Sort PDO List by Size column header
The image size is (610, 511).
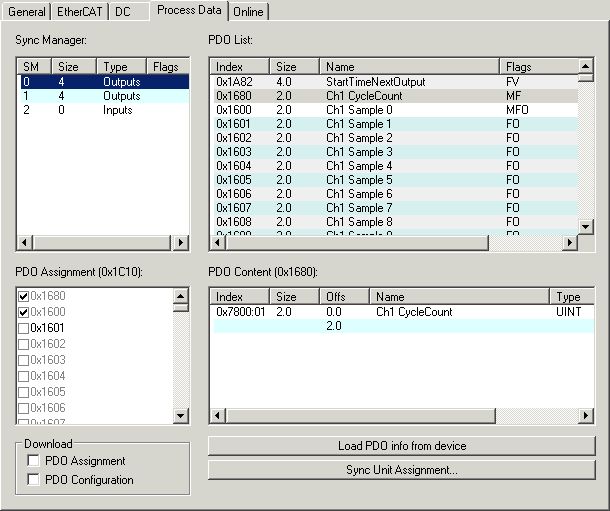pyautogui.click(x=294, y=66)
